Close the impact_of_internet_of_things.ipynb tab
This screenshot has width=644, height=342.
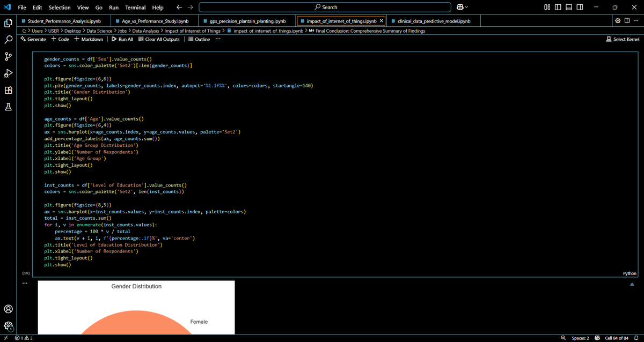(381, 21)
